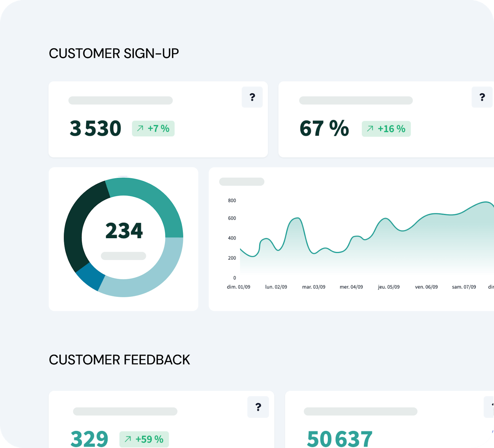Click the 234 value inside the donut chart
Screen dimensions: 494x448
tap(123, 230)
